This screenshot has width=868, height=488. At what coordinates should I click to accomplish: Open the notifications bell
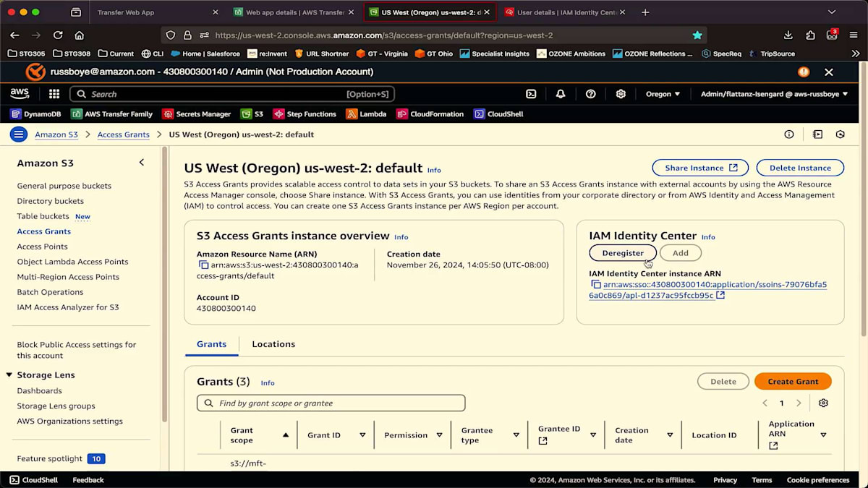[561, 94]
